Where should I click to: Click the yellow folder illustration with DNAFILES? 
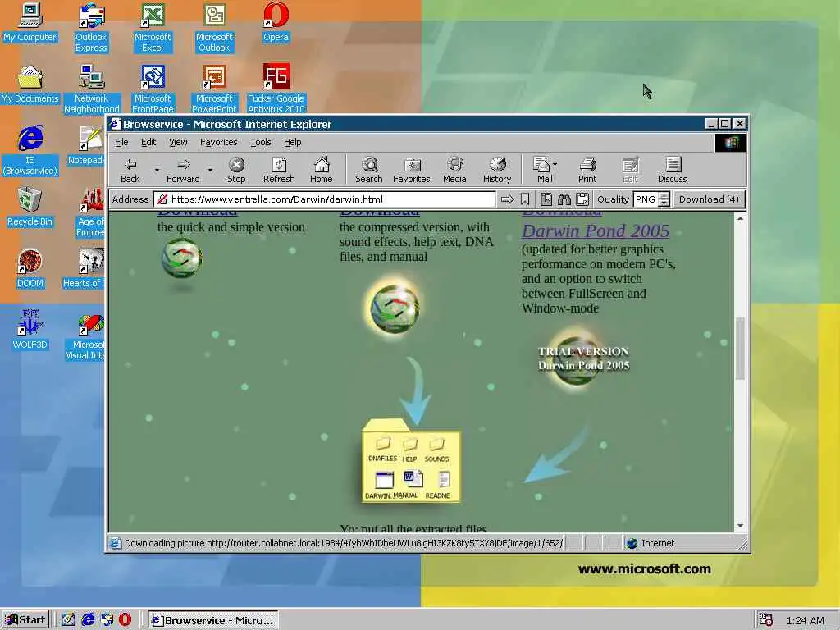click(411, 461)
